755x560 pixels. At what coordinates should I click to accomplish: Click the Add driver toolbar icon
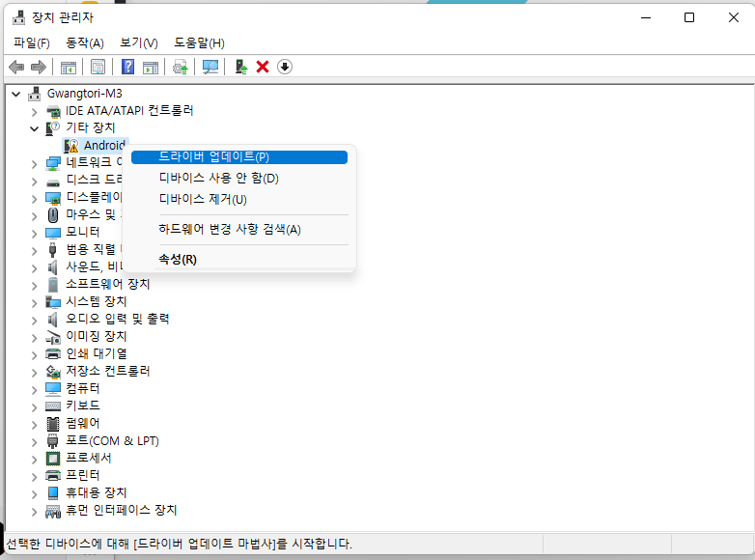point(241,67)
